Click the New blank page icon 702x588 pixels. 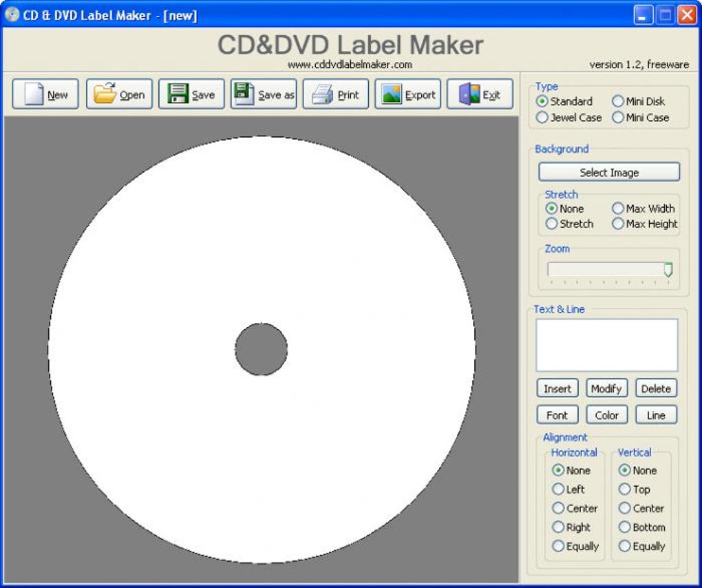click(x=34, y=94)
